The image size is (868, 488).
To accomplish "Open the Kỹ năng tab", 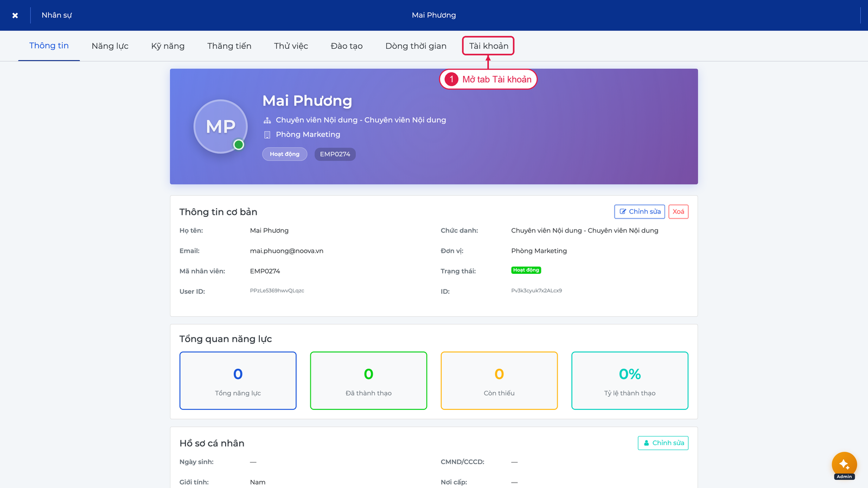I will (x=168, y=46).
